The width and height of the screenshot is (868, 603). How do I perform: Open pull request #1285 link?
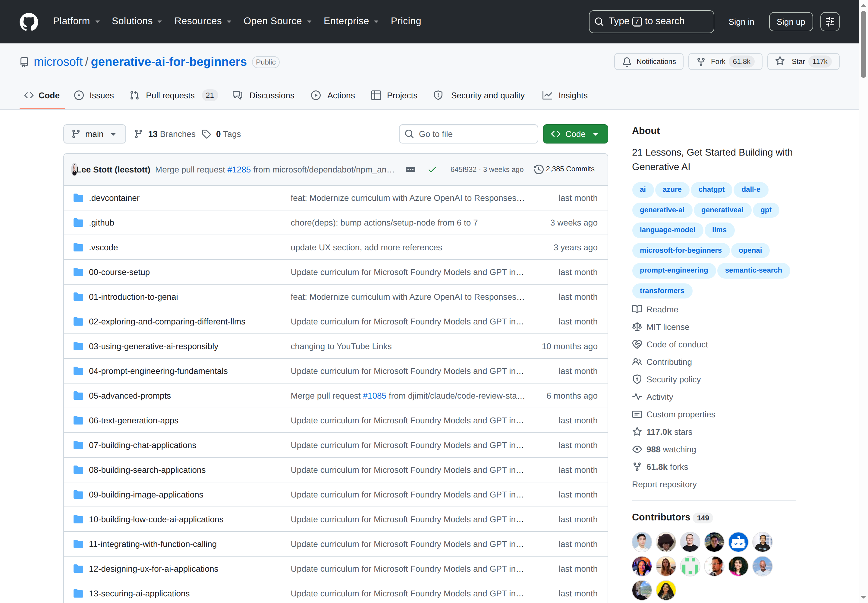(239, 170)
